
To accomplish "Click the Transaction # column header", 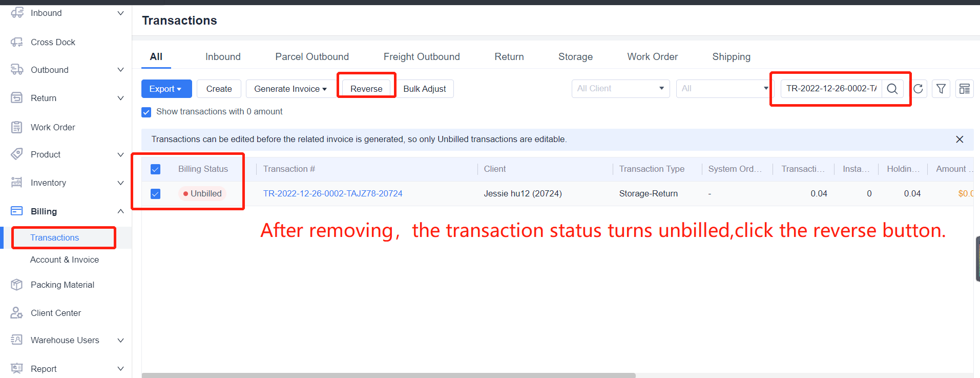I will tap(289, 169).
